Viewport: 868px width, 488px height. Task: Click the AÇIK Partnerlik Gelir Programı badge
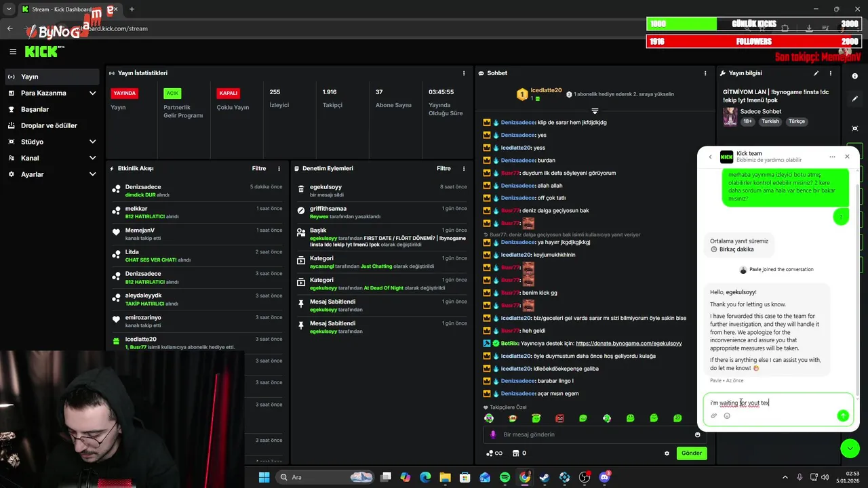coord(172,94)
